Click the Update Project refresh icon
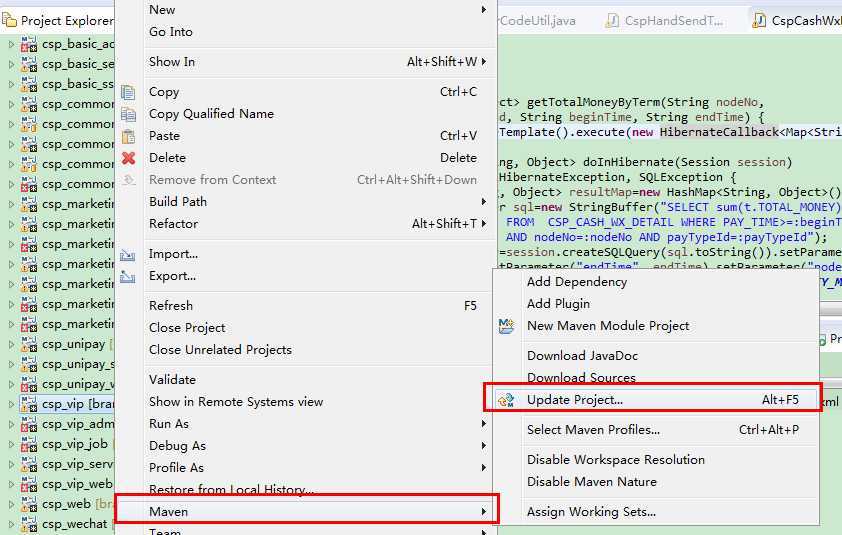Image resolution: width=842 pixels, height=535 pixels. tap(506, 400)
